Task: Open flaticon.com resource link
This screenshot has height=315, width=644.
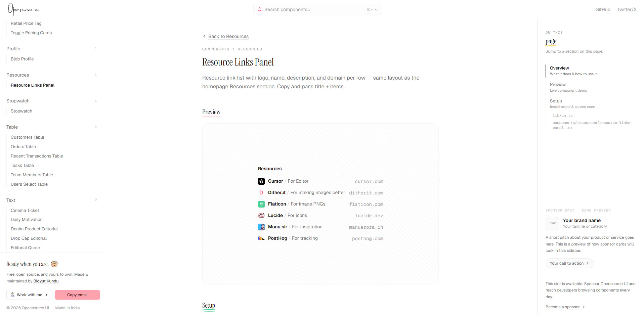Action: click(x=366, y=204)
